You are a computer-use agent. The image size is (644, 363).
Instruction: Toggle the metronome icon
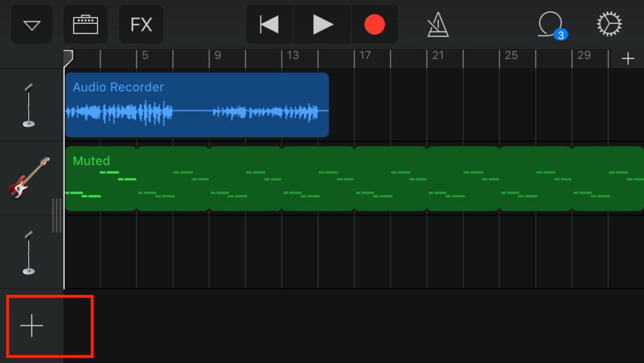tap(438, 25)
